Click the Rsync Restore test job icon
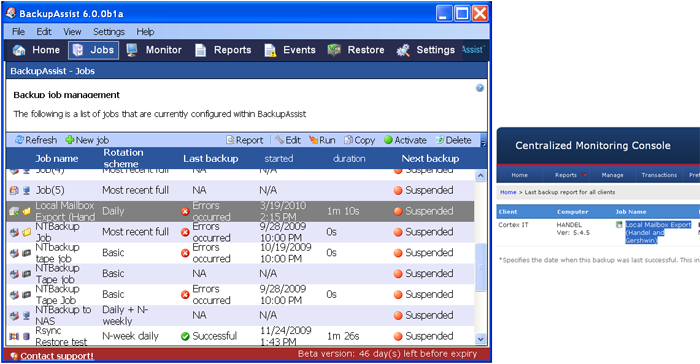The image size is (700, 364). click(14, 336)
